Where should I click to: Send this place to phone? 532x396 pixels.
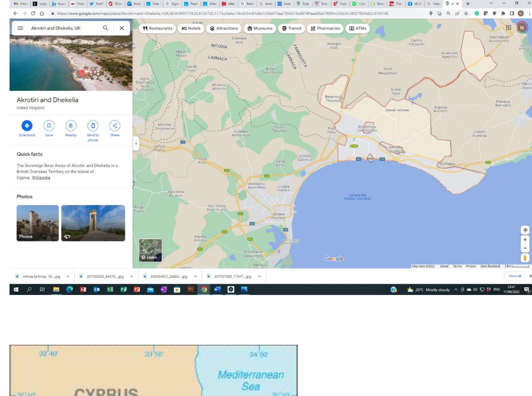coord(93,126)
